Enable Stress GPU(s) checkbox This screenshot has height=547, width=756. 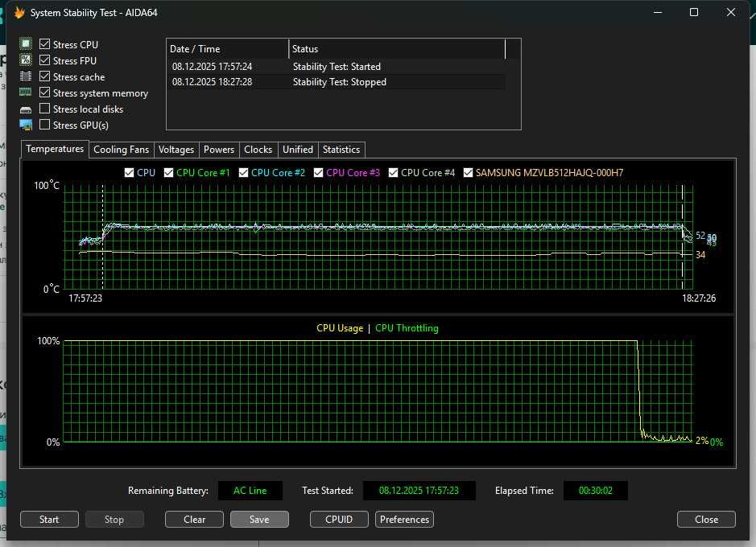pos(45,125)
